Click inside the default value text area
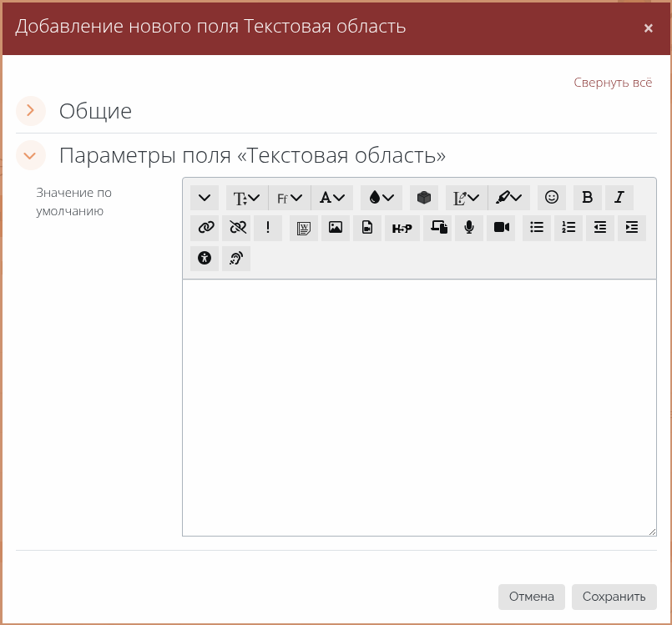Viewport: 672px width, 625px height. pos(419,407)
